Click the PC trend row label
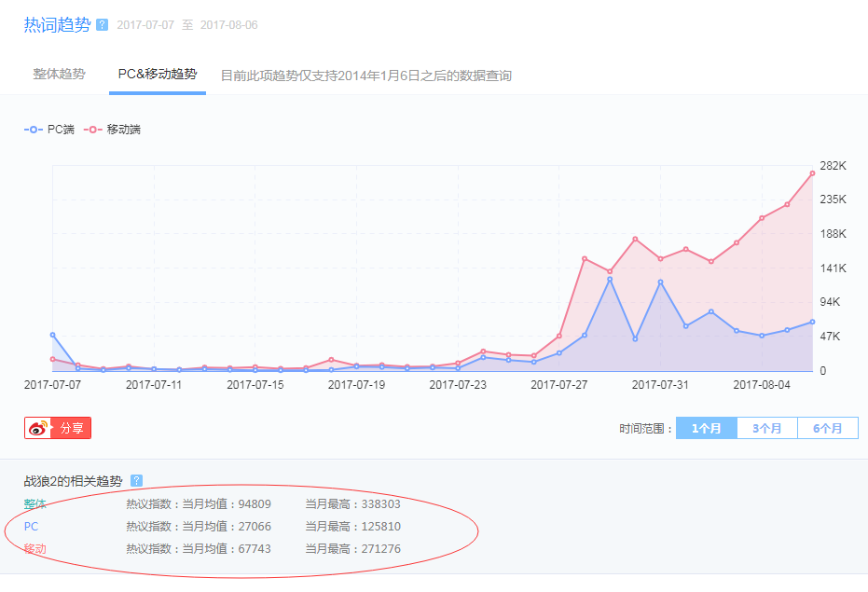The height and width of the screenshot is (592, 868). pyautogui.click(x=31, y=527)
